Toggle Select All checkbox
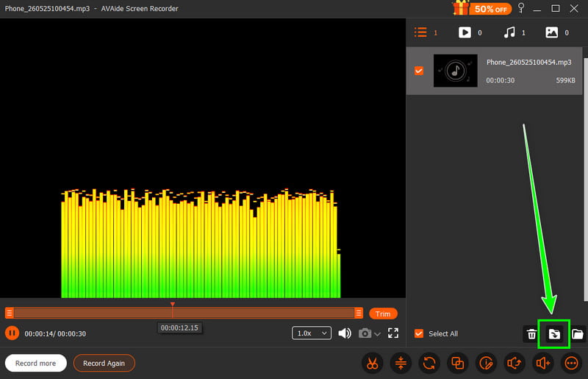Viewport: 588px width, 379px height. point(419,333)
